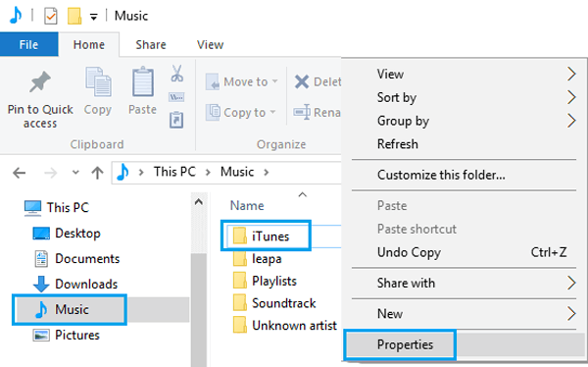
Task: Open the File tab
Action: click(28, 44)
